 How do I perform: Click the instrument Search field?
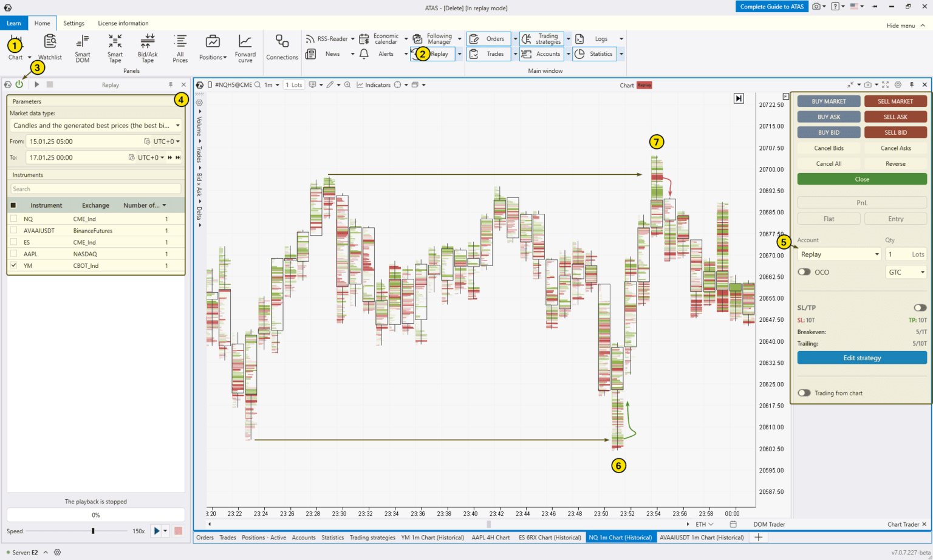point(95,190)
